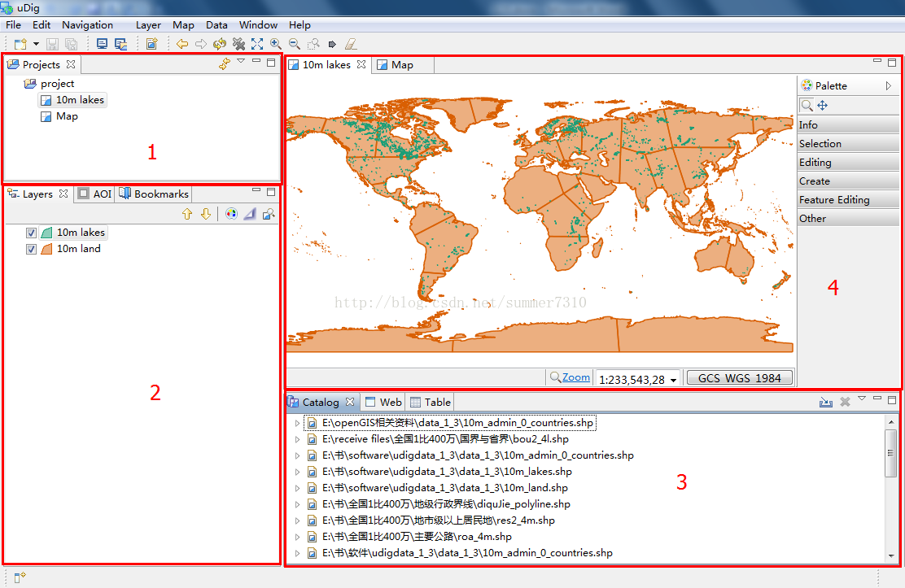Viewport: 905px width, 588px height.
Task: Select the Zoom magnifier tool in Palette
Action: [807, 105]
